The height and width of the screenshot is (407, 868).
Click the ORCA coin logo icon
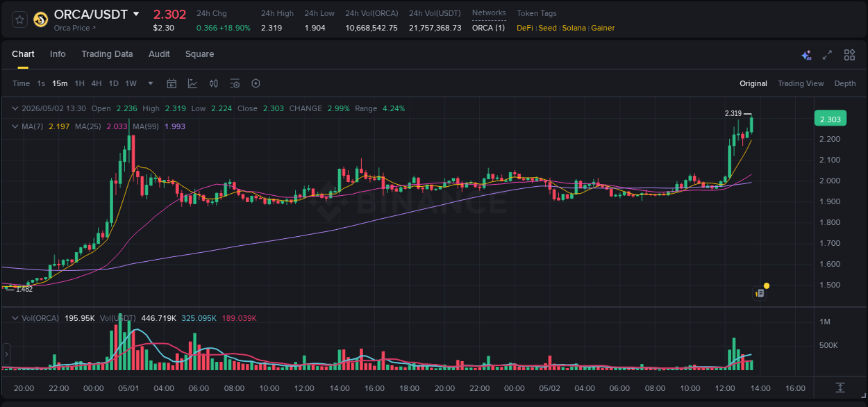tap(41, 19)
